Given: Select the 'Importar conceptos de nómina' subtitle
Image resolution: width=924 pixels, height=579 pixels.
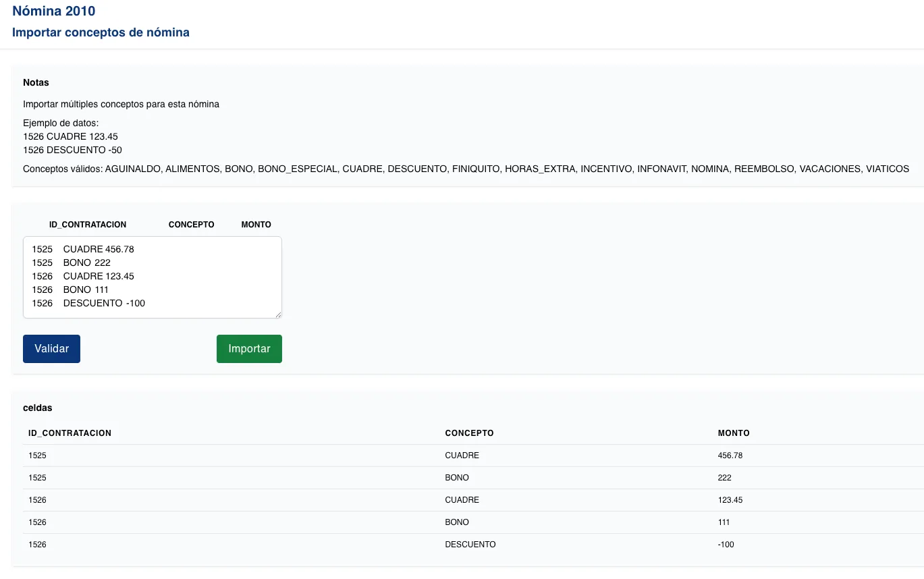Looking at the screenshot, I should click(x=101, y=32).
